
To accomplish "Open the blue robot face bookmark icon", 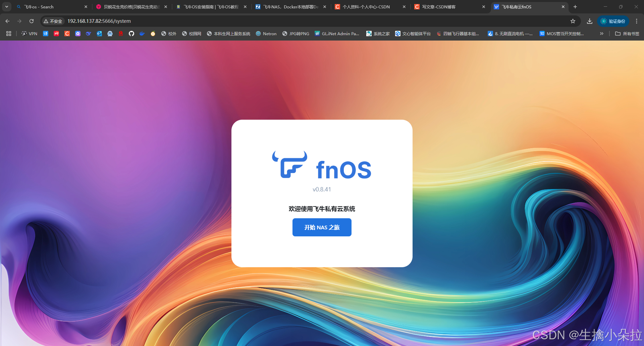I will click(x=110, y=34).
